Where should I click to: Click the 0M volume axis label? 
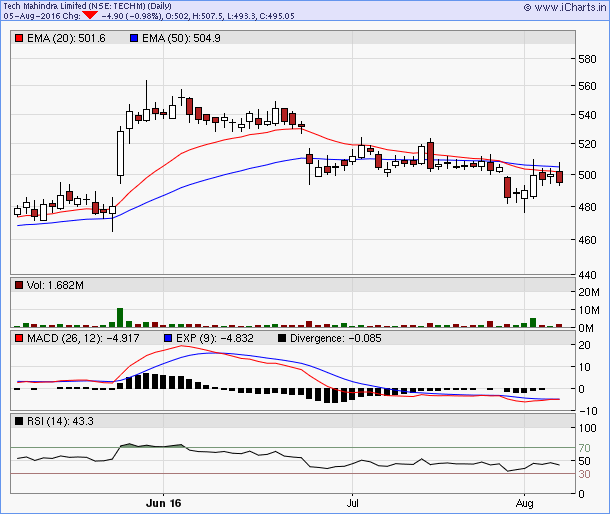[x=586, y=328]
